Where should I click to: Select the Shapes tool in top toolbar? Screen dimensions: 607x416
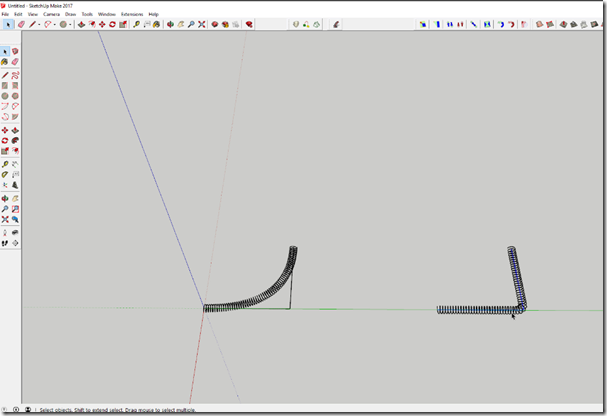point(63,24)
